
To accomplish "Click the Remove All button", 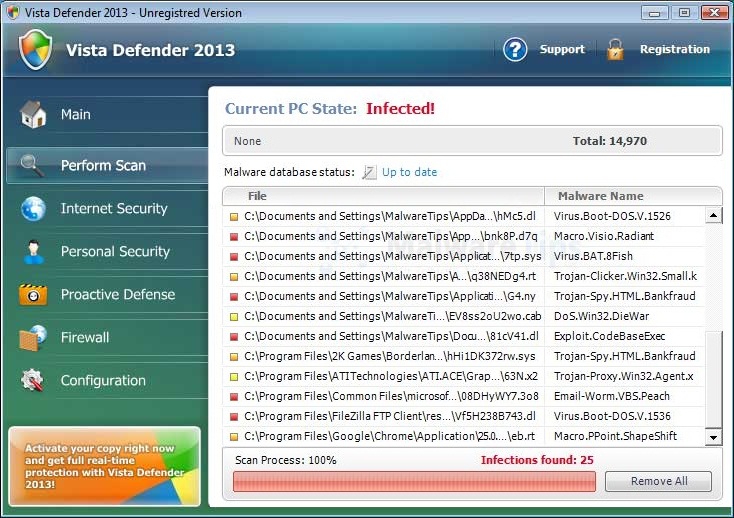I will [659, 481].
